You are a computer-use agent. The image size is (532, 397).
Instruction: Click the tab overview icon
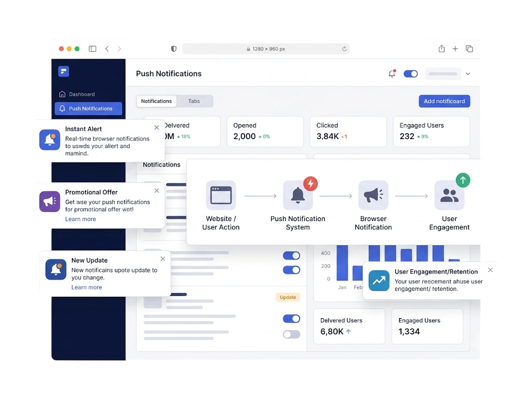[x=469, y=49]
